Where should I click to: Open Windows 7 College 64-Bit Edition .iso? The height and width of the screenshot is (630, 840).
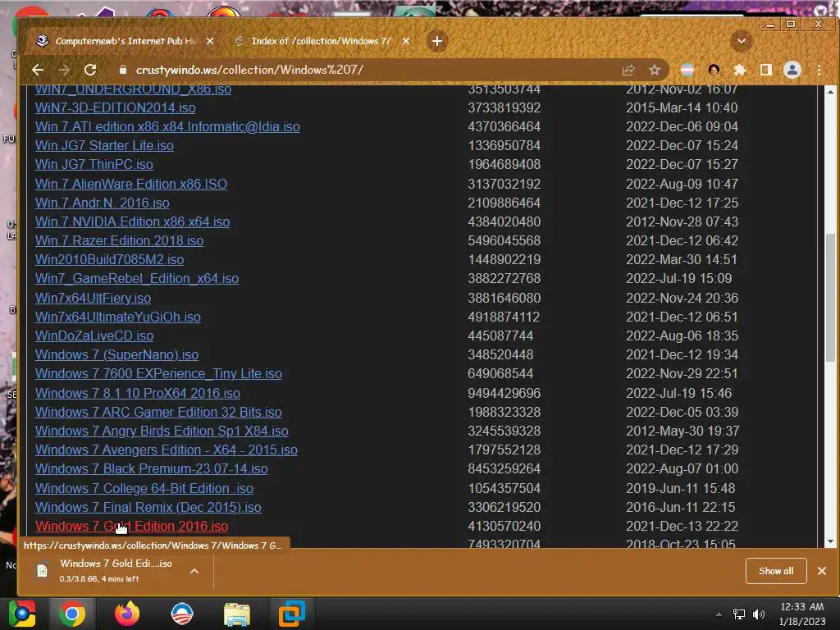144,489
